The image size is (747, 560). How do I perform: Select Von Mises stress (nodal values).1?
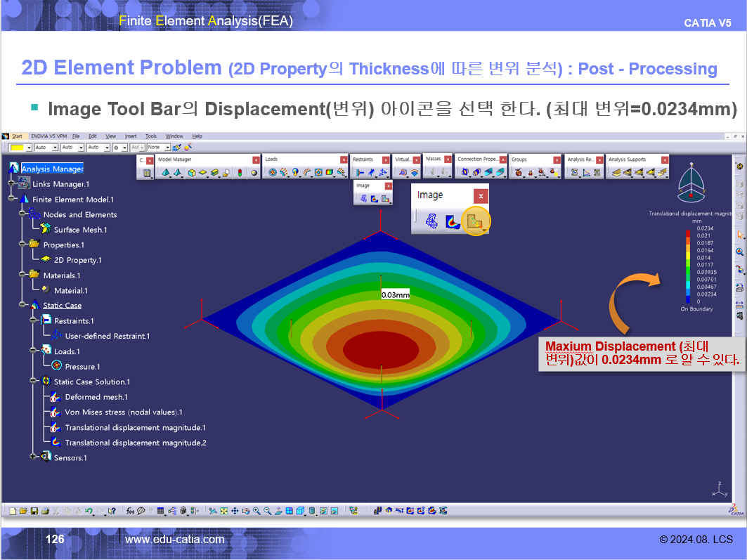tap(123, 412)
